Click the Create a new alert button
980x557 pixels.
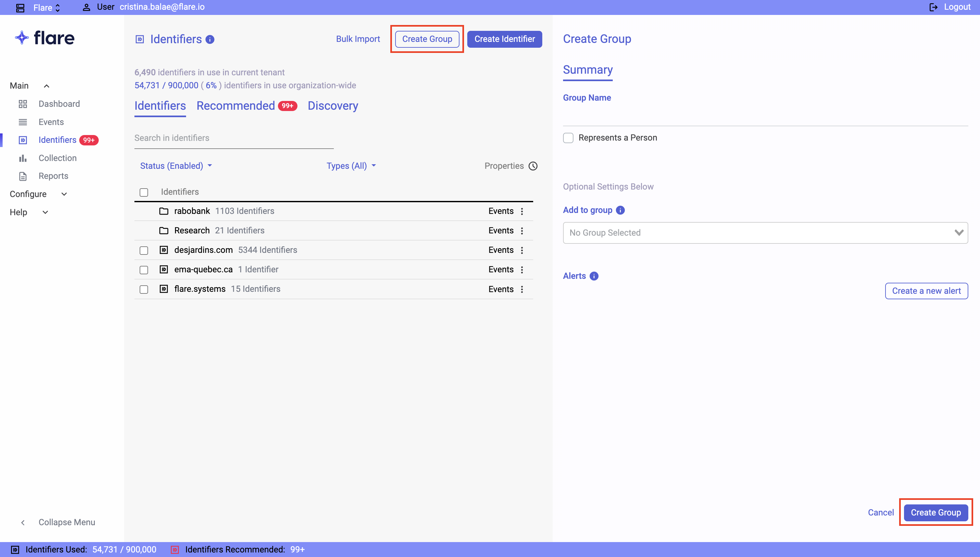click(x=926, y=291)
